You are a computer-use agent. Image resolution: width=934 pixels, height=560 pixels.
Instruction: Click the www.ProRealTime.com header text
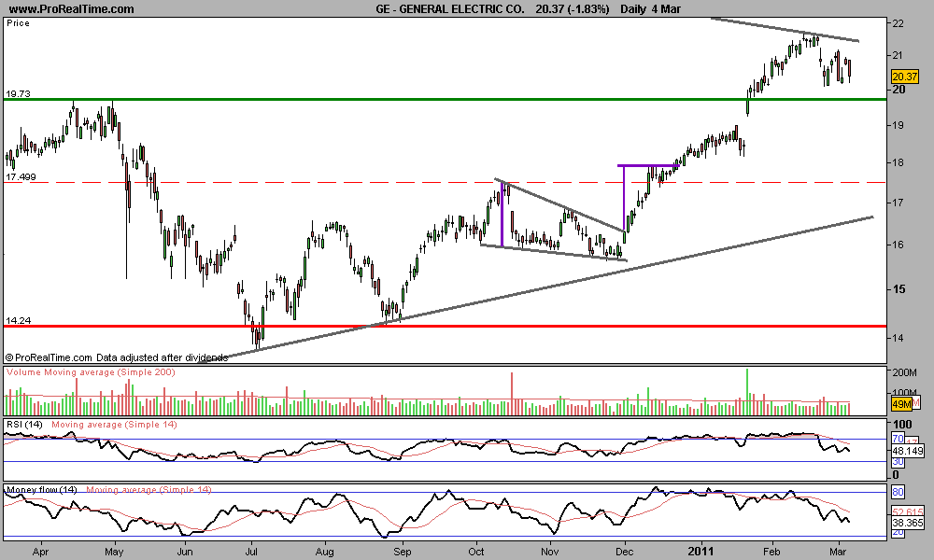(x=72, y=9)
